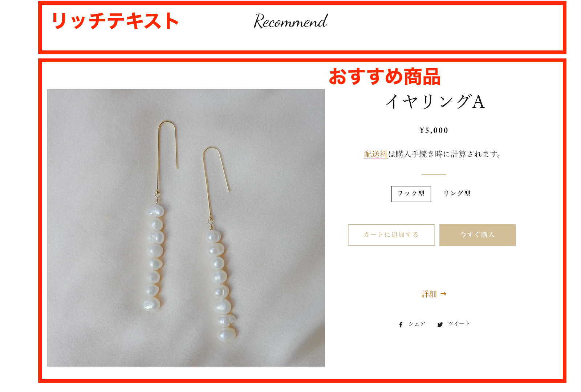Screen dimensions: 581x392
Task: Click the Recommend script heading
Action: point(290,21)
